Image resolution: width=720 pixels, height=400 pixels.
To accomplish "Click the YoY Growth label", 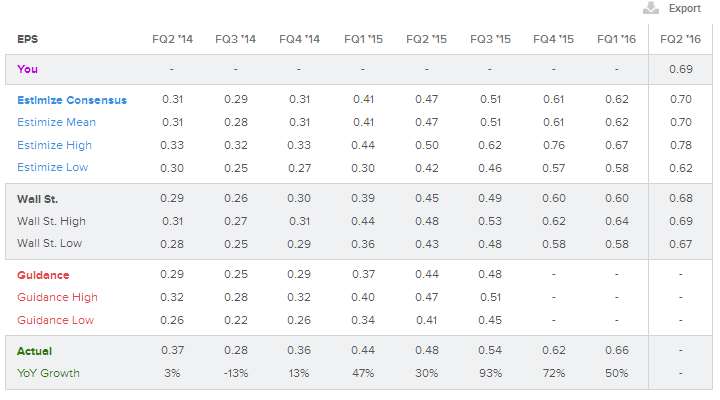I will coord(48,373).
